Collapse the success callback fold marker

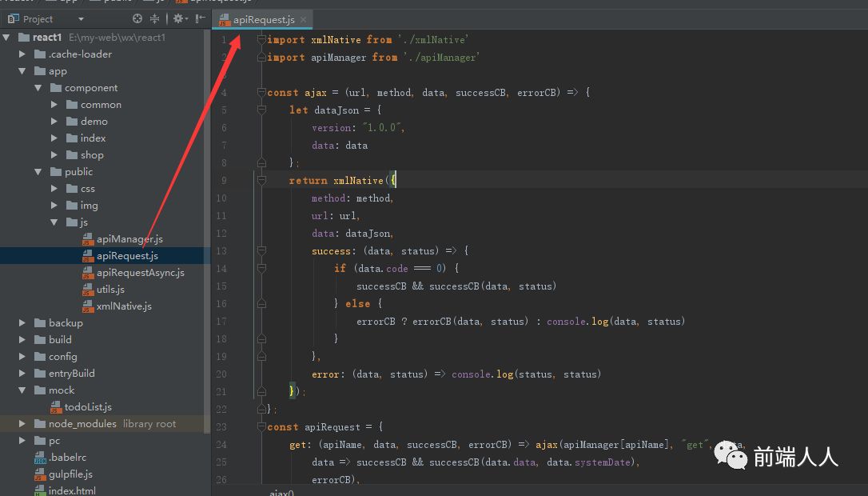tap(261, 250)
